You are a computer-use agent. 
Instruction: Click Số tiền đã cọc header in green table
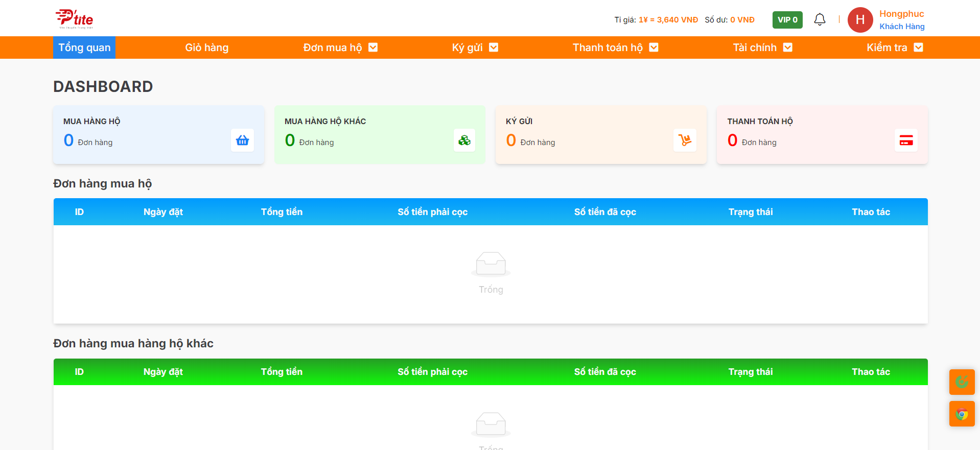pos(605,372)
